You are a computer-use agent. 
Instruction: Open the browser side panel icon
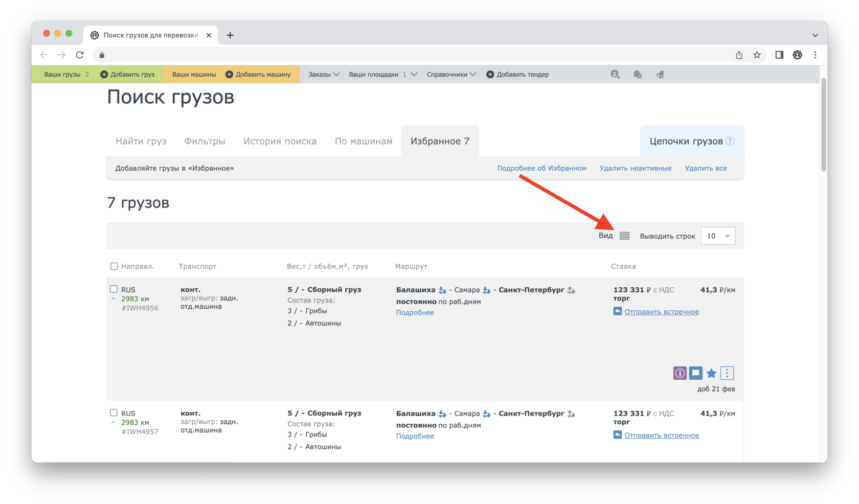(779, 55)
